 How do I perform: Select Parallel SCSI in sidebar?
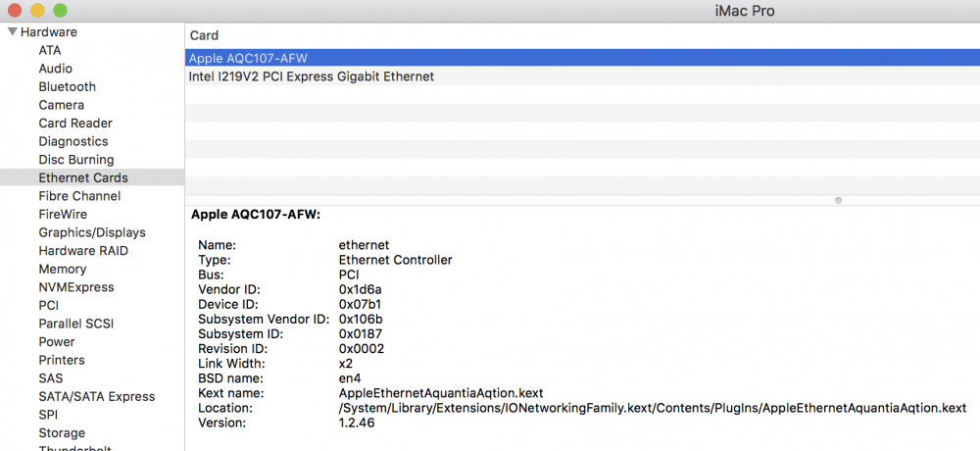pos(76,324)
